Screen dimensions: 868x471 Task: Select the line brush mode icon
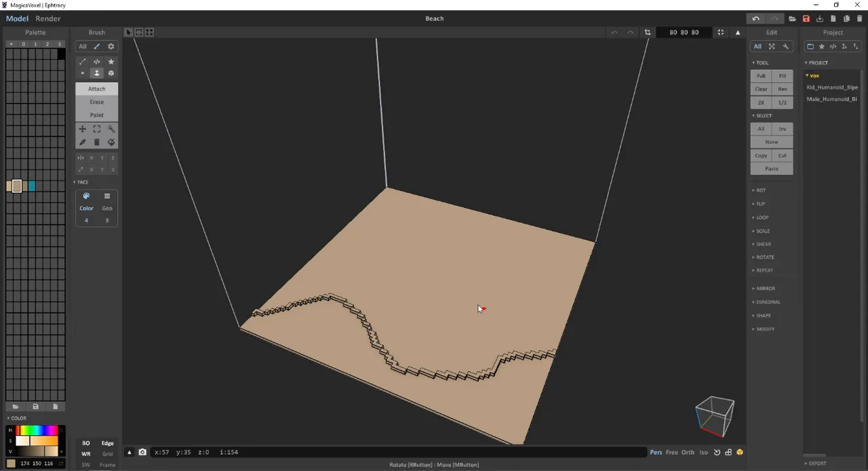[x=83, y=62]
